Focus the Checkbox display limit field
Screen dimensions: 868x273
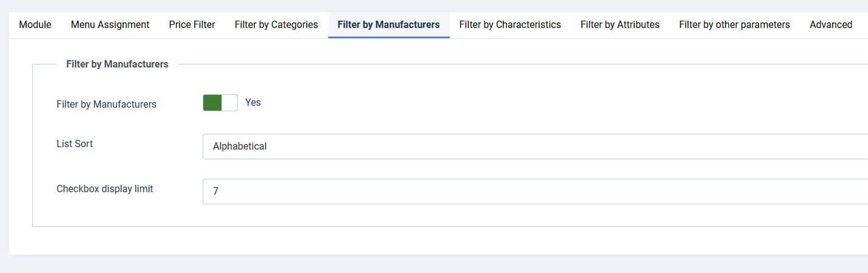point(534,192)
